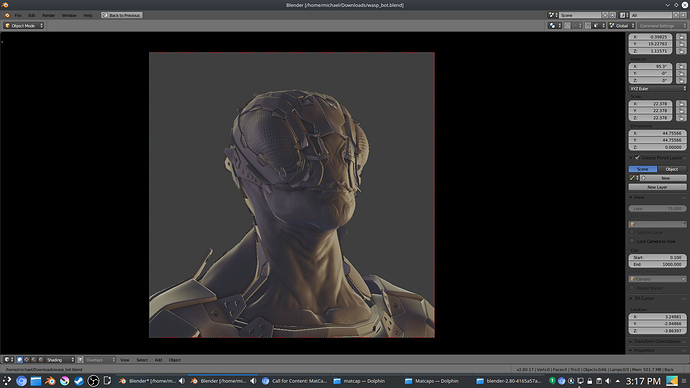Enable the Grease Pencil Layers checkbox
Image resolution: width=690 pixels, height=388 pixels.
point(637,157)
